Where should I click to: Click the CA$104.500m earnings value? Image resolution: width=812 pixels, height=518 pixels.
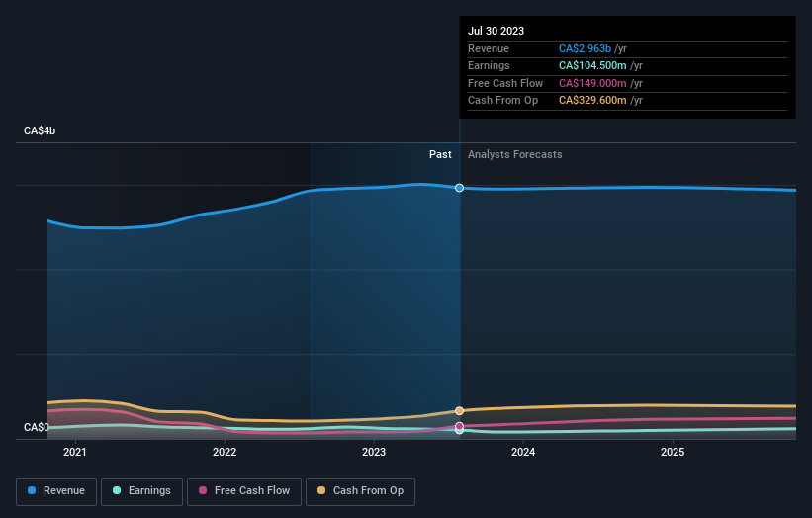pyautogui.click(x=592, y=65)
